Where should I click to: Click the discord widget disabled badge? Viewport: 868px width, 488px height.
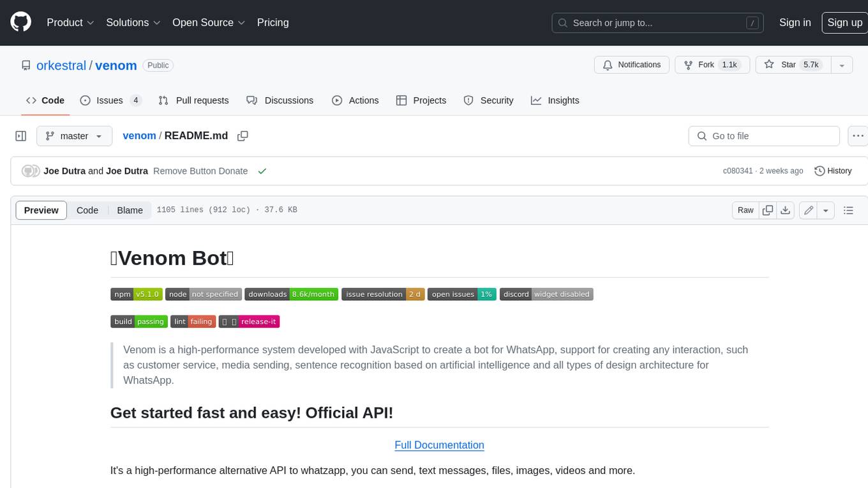(x=546, y=294)
